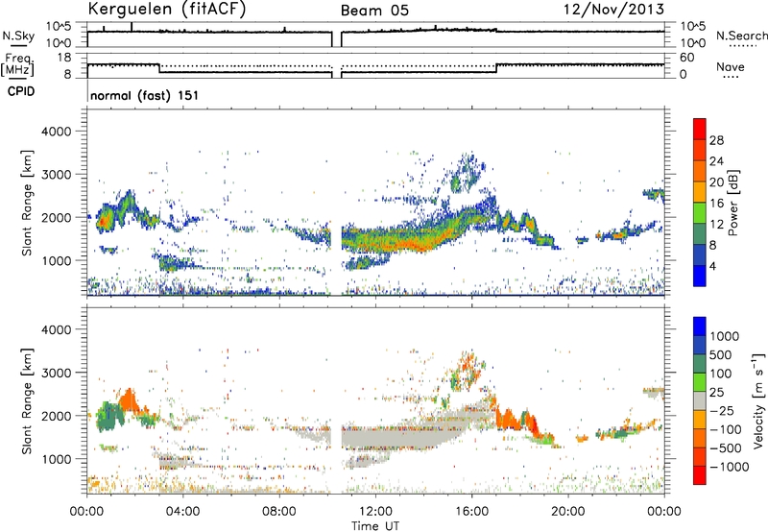
Task: Click the 'CPID' label
Action: [21, 91]
